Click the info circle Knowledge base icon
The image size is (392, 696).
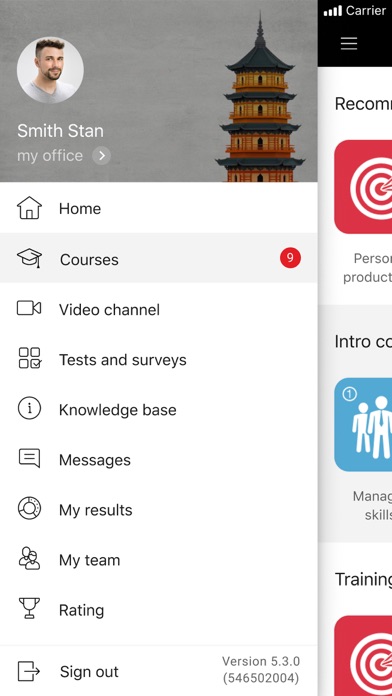[x=29, y=408]
